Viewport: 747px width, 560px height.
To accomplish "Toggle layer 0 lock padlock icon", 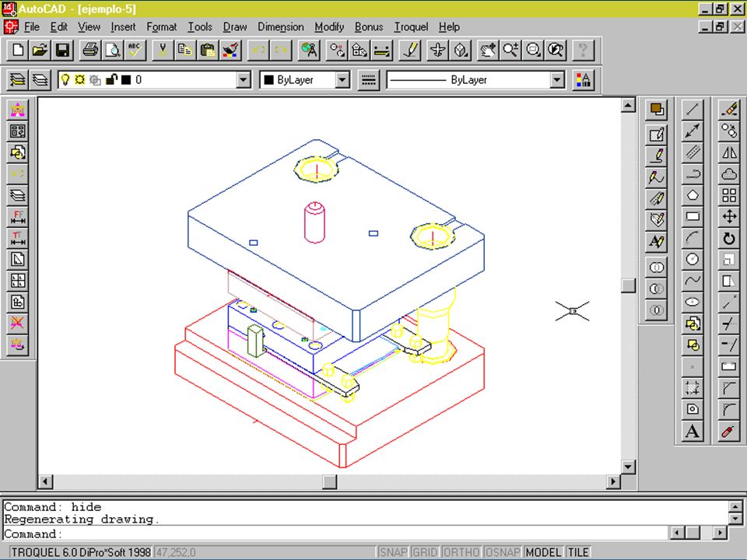I will 111,80.
